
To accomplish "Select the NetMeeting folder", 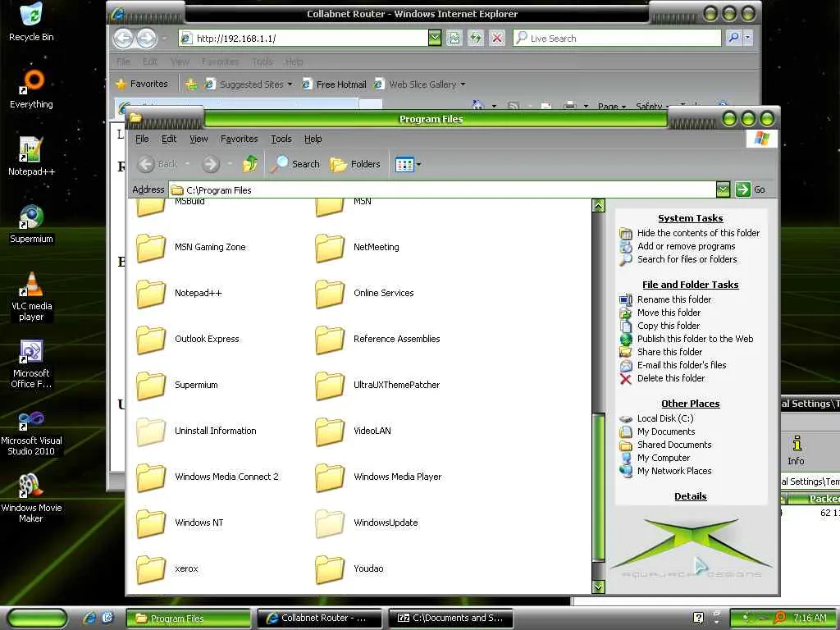I will pyautogui.click(x=358, y=248).
